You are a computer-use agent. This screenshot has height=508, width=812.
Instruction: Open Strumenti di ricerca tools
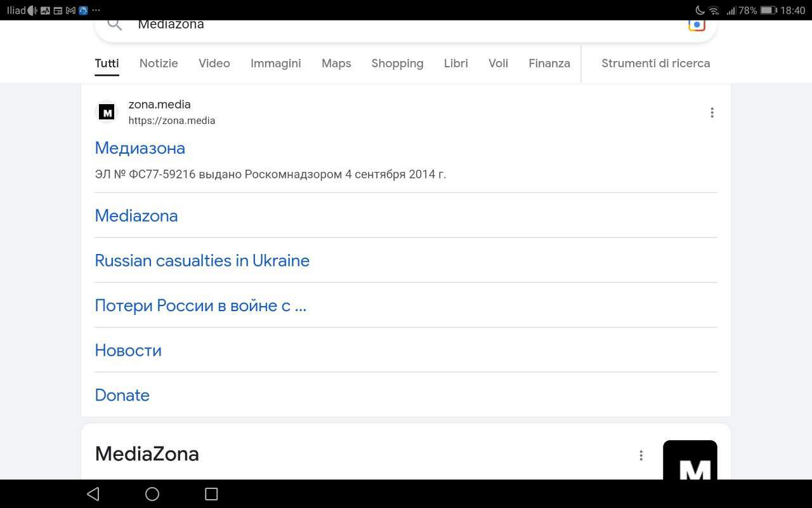[656, 63]
